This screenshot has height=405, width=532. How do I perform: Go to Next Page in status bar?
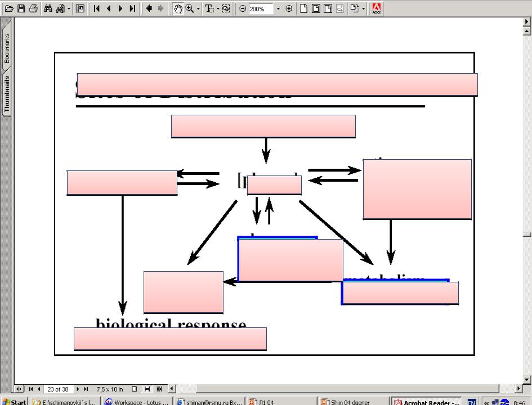(x=78, y=389)
